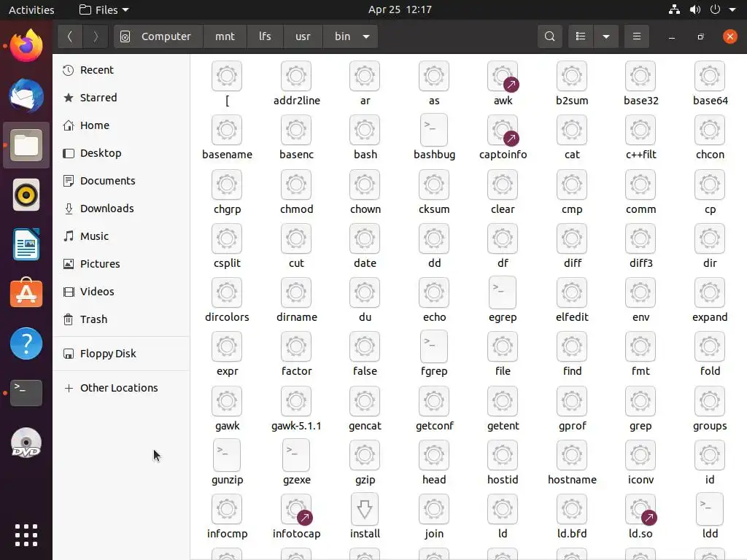Toggle list view layout button

click(x=581, y=36)
